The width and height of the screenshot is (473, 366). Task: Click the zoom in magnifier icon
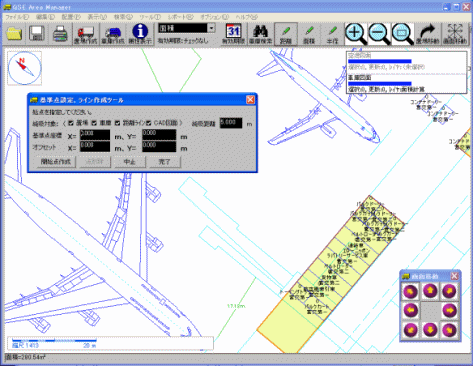click(x=356, y=34)
